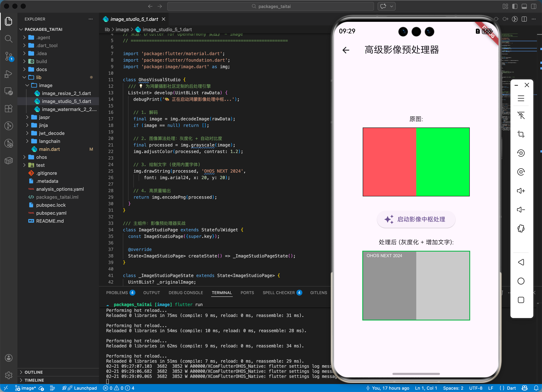Open the Run and Debug view
Viewport: 542px width, 392px height.
tap(9, 74)
